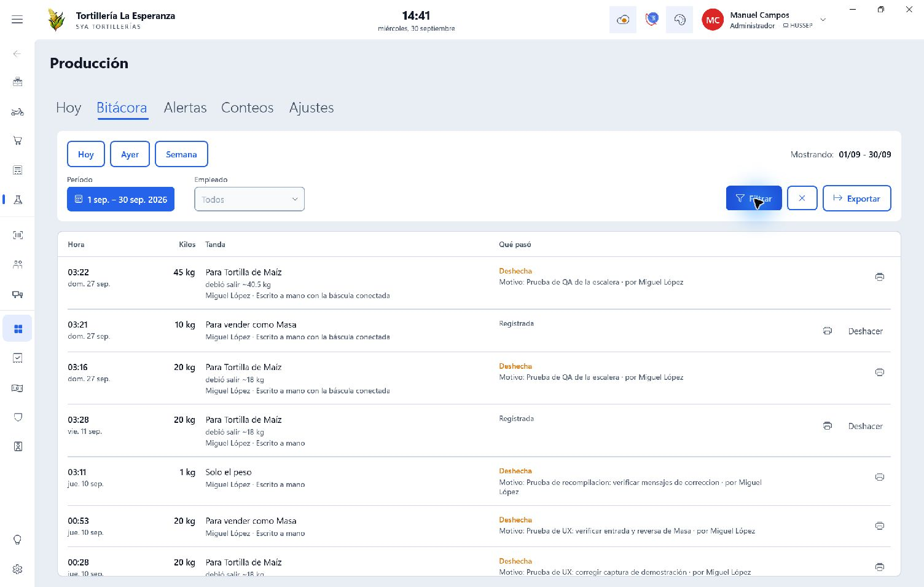The height and width of the screenshot is (587, 924).
Task: Open the checked receipt sidebar icon
Action: [x=18, y=358]
